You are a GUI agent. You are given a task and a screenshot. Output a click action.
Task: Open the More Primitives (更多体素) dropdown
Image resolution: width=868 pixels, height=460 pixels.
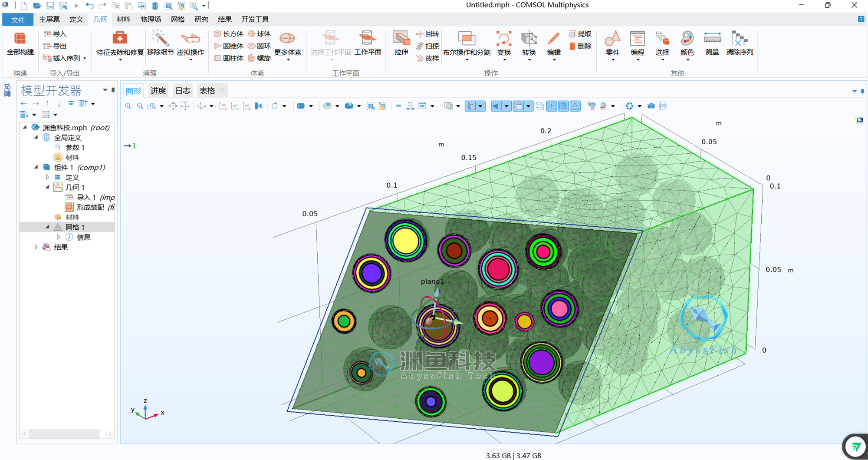click(x=287, y=46)
